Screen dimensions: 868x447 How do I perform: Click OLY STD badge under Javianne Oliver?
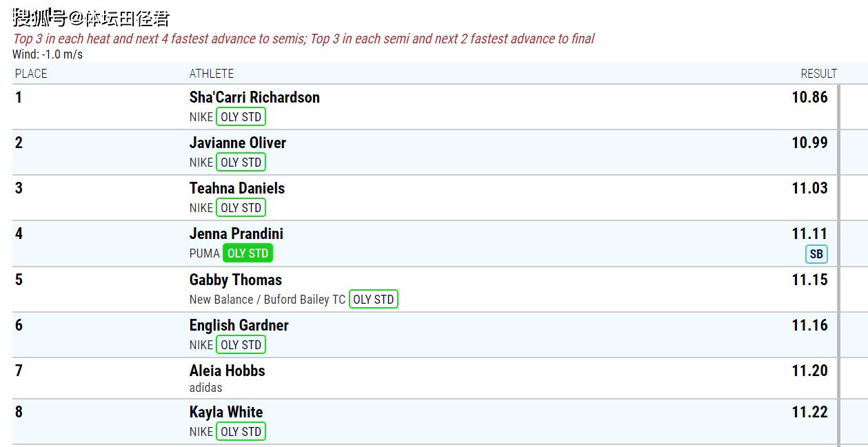pos(241,163)
